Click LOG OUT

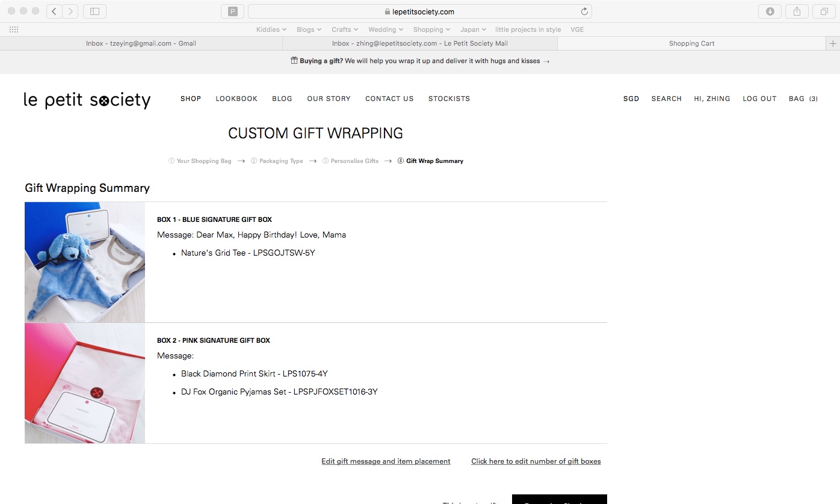pos(759,99)
